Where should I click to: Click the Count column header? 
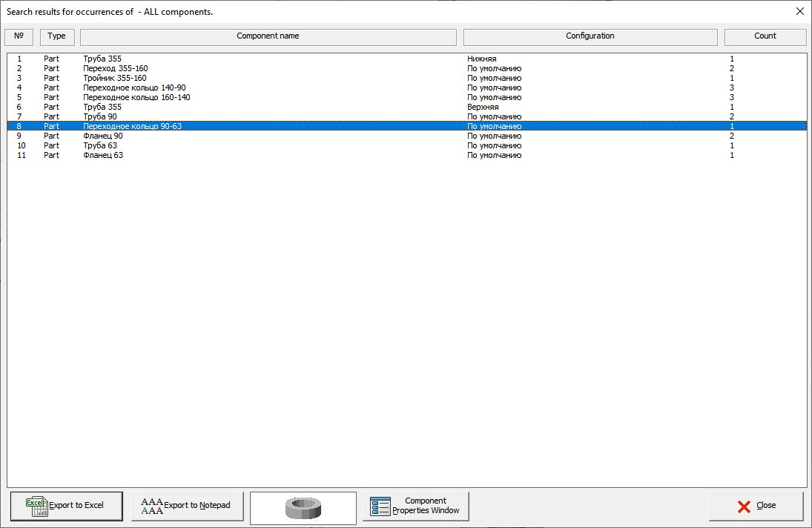765,36
